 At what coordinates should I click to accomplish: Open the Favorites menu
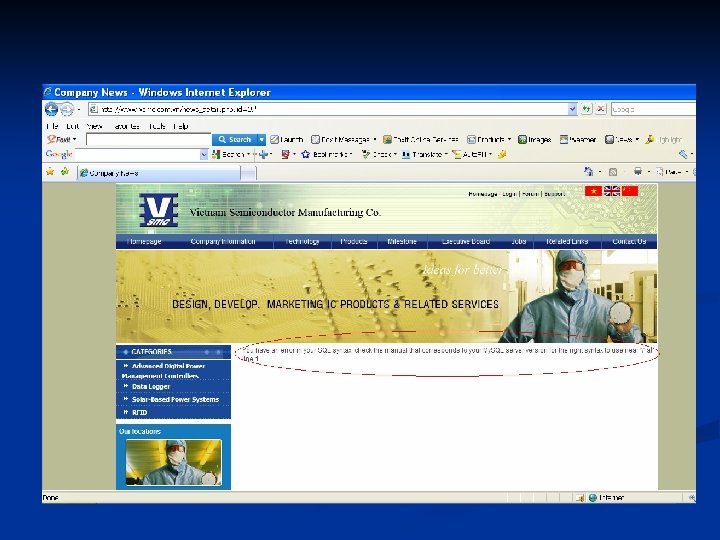pyautogui.click(x=125, y=126)
